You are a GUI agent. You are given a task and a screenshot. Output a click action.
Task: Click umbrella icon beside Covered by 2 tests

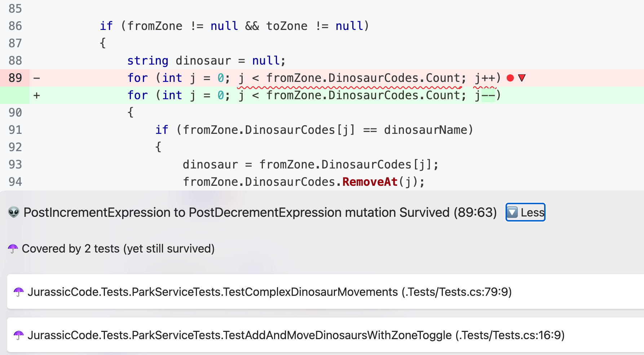point(13,249)
